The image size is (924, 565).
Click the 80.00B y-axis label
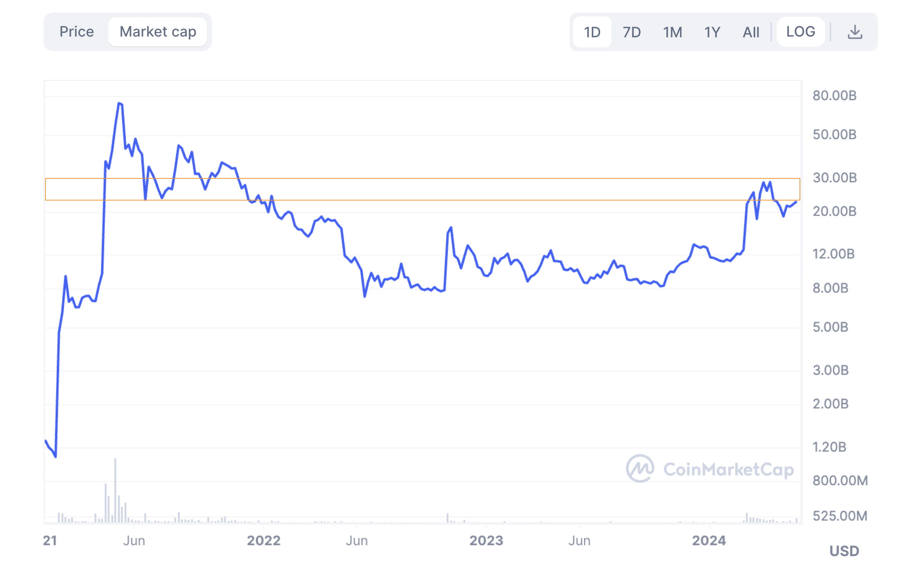pos(834,96)
